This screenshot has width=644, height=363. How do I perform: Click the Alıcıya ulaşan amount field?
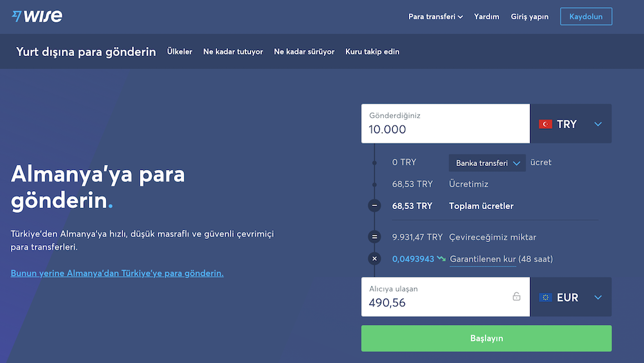(445, 297)
